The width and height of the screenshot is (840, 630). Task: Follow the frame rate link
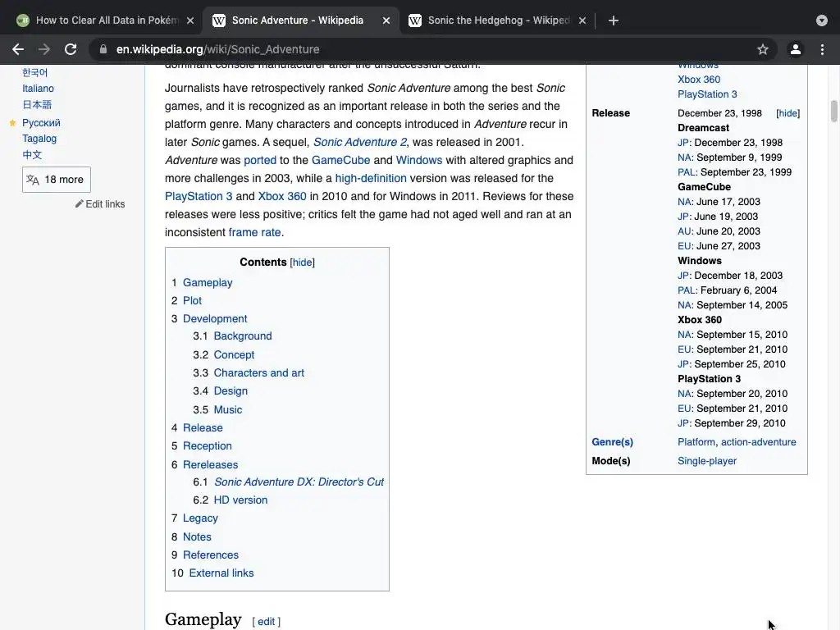(x=254, y=232)
